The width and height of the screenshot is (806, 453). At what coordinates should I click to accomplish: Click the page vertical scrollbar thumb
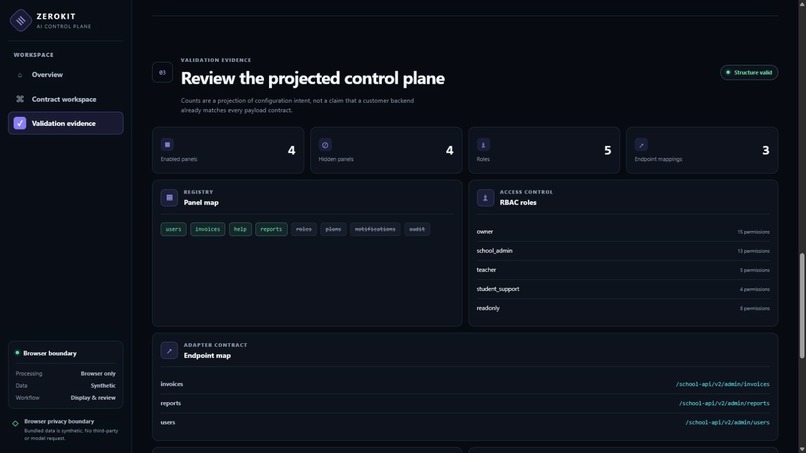point(802,305)
